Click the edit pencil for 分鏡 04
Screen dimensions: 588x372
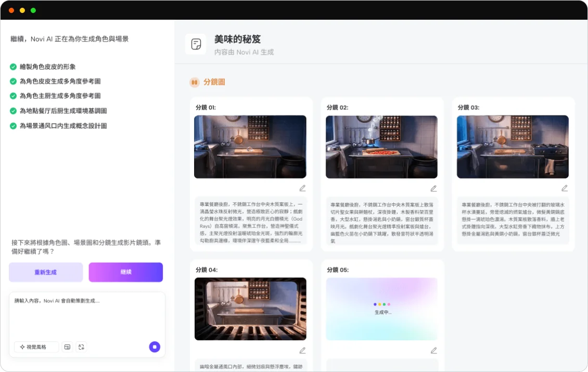302,350
